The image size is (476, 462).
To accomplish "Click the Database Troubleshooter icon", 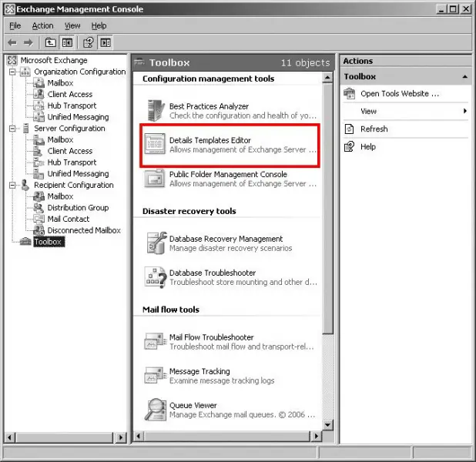I will click(156, 277).
